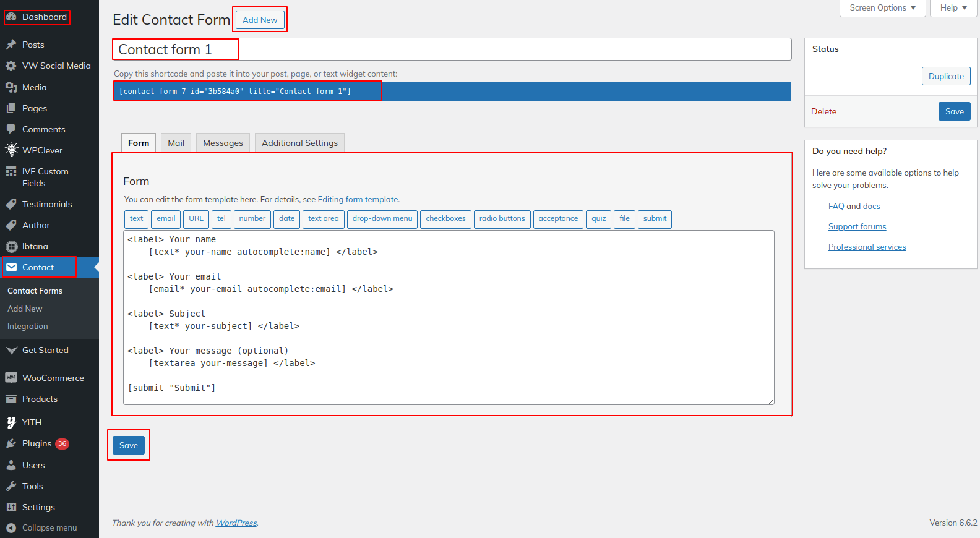Click the YITH logo icon
This screenshot has width=980, height=538.
(11, 422)
